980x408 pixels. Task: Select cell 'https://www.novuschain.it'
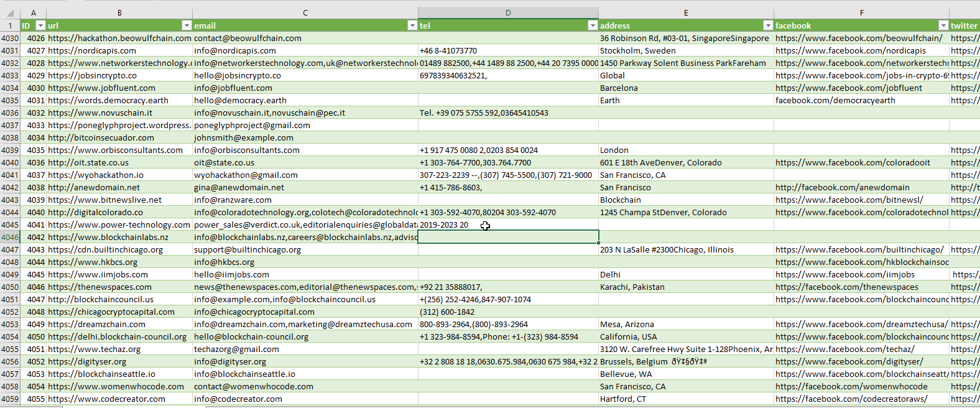[x=119, y=113]
